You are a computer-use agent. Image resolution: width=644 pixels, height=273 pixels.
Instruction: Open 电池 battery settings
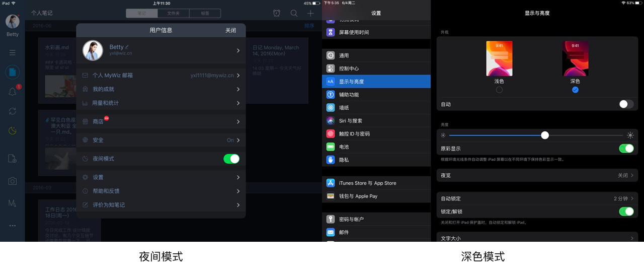(376, 147)
